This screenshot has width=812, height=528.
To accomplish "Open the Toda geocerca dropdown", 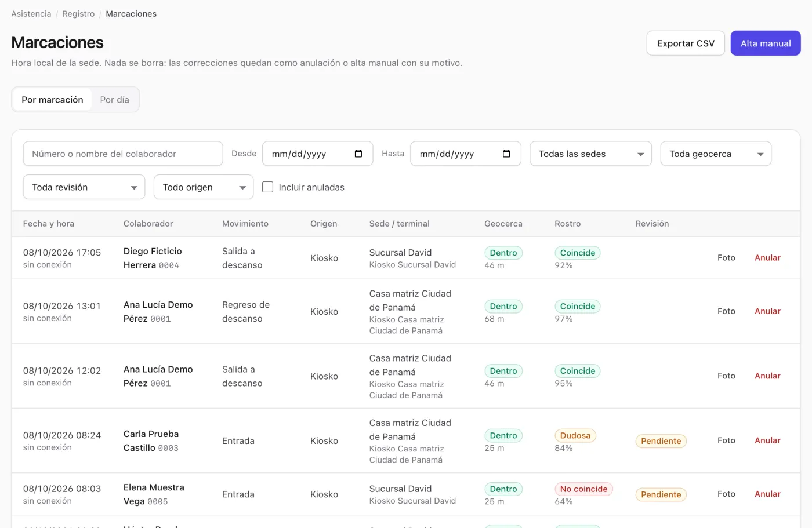I will point(716,154).
